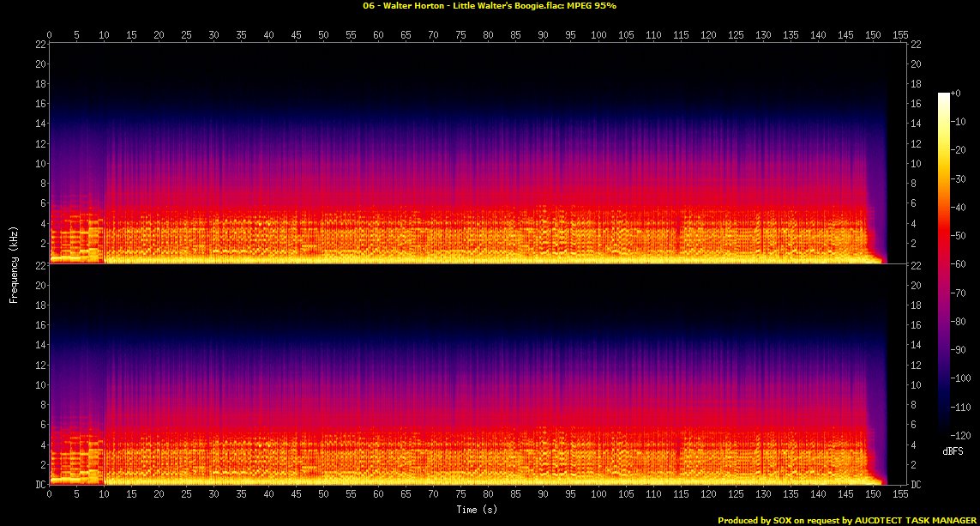Click the "Frequency (kHz)" axis label
This screenshot has height=526, width=980.
(14, 263)
